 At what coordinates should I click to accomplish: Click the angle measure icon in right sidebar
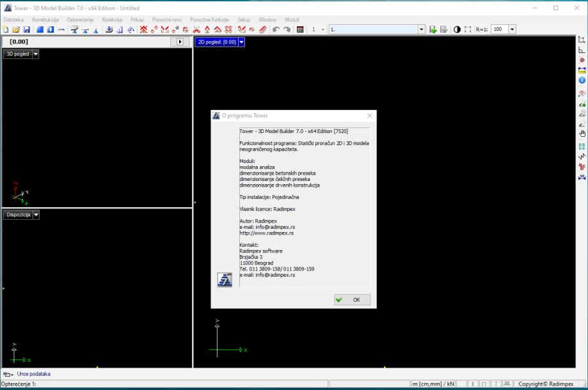(582, 50)
